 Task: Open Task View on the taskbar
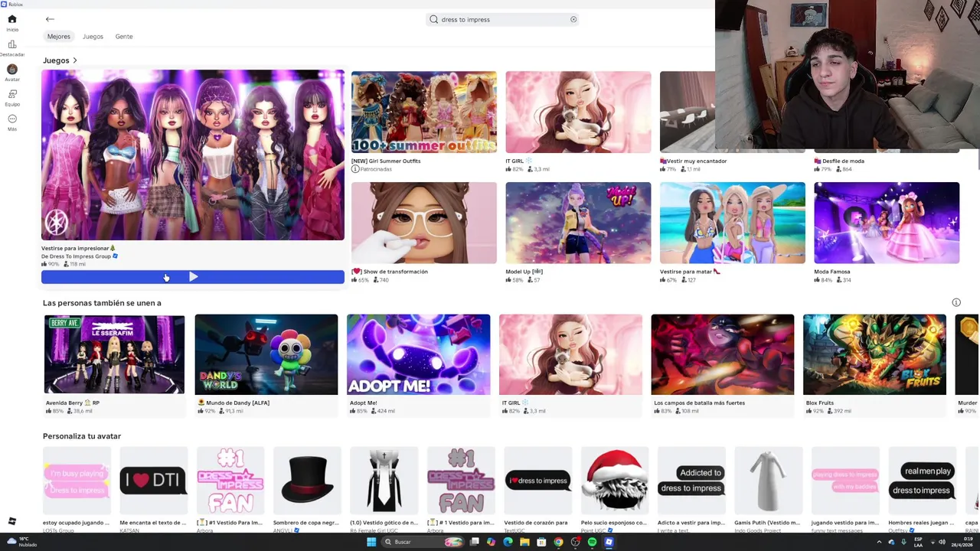(x=475, y=542)
